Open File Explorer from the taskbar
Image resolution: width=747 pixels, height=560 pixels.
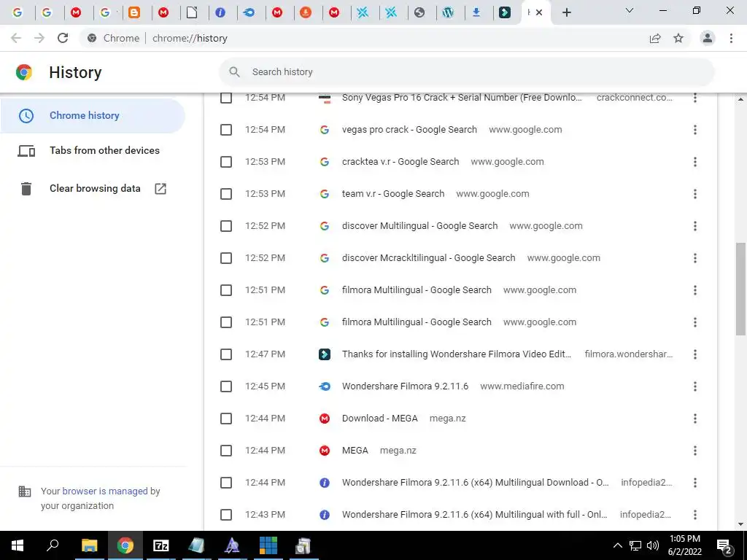coord(89,545)
